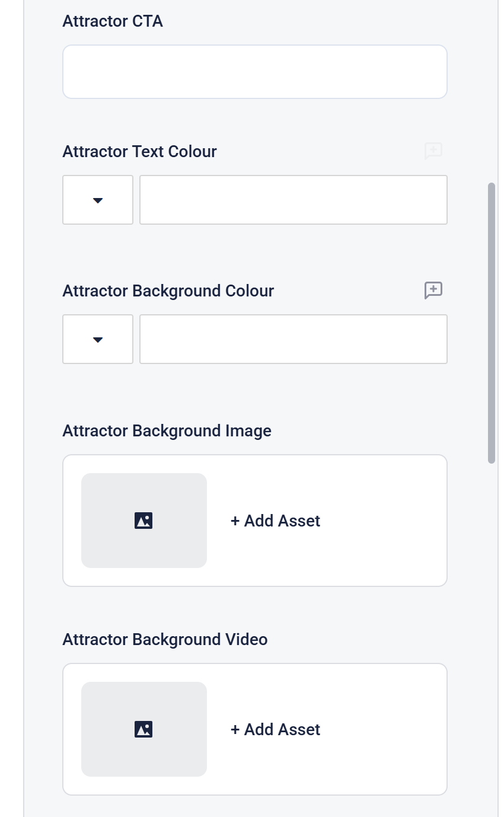The height and width of the screenshot is (817, 504).
Task: Focus the Attractor Text Colour value field
Action: click(293, 200)
